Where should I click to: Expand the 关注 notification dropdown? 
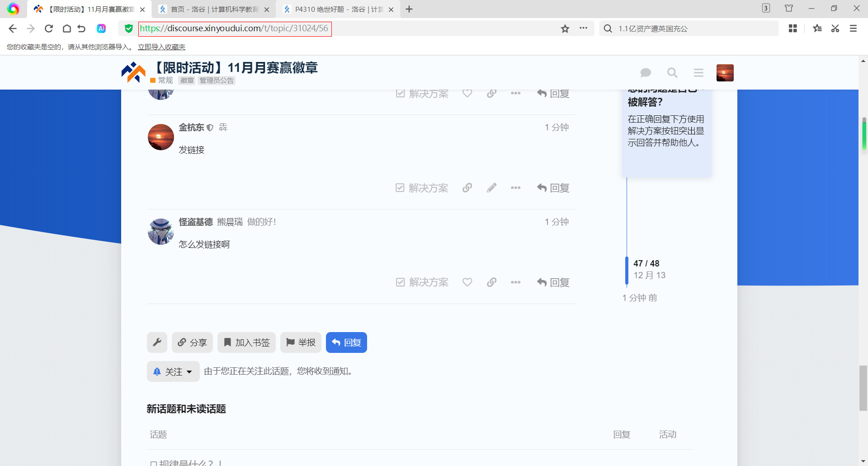(173, 371)
